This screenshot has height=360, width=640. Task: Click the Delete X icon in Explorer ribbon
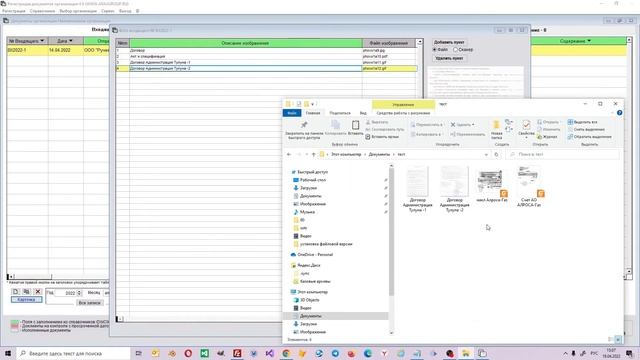[453, 124]
